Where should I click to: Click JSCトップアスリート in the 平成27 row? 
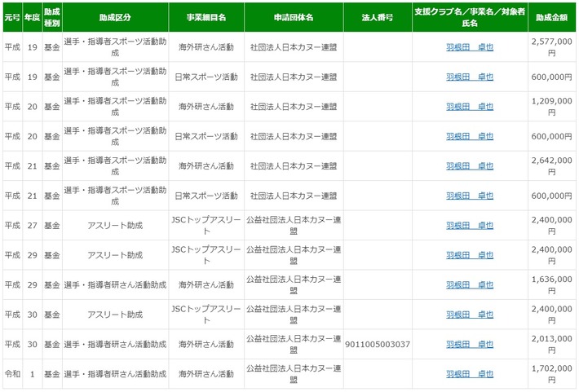[x=206, y=226]
